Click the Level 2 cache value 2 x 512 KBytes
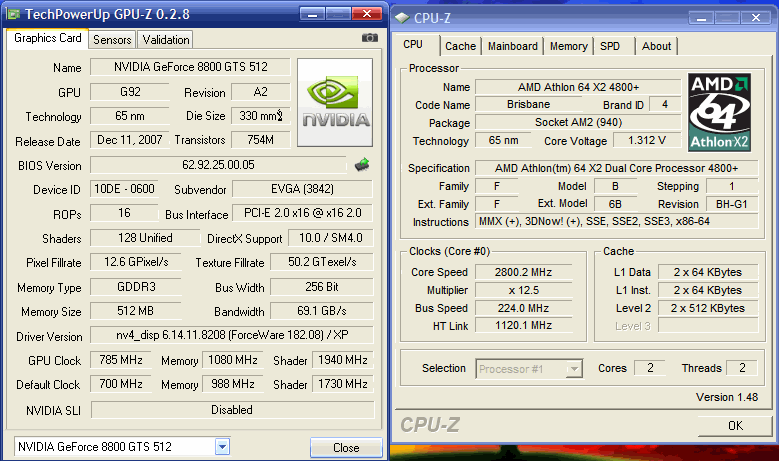 (x=708, y=308)
